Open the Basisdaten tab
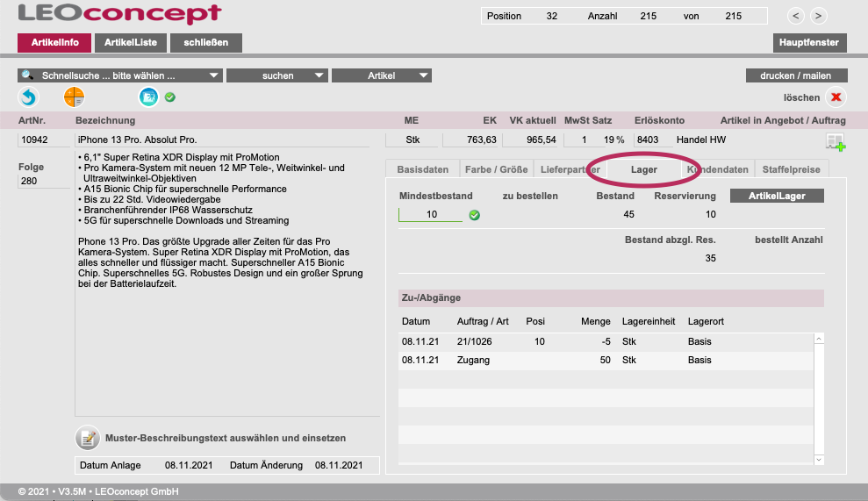 [x=422, y=169]
